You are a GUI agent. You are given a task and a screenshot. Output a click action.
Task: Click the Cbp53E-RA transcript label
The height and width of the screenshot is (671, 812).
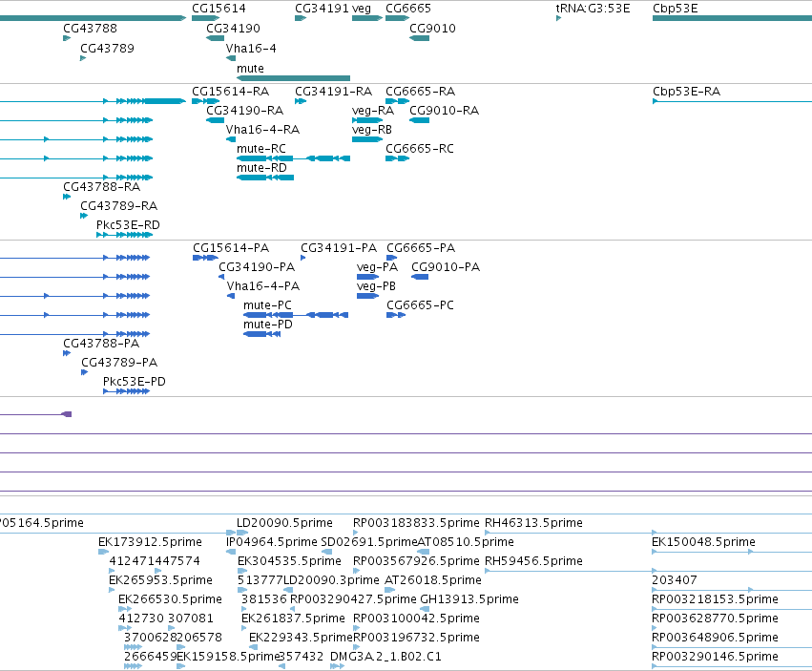coord(687,92)
